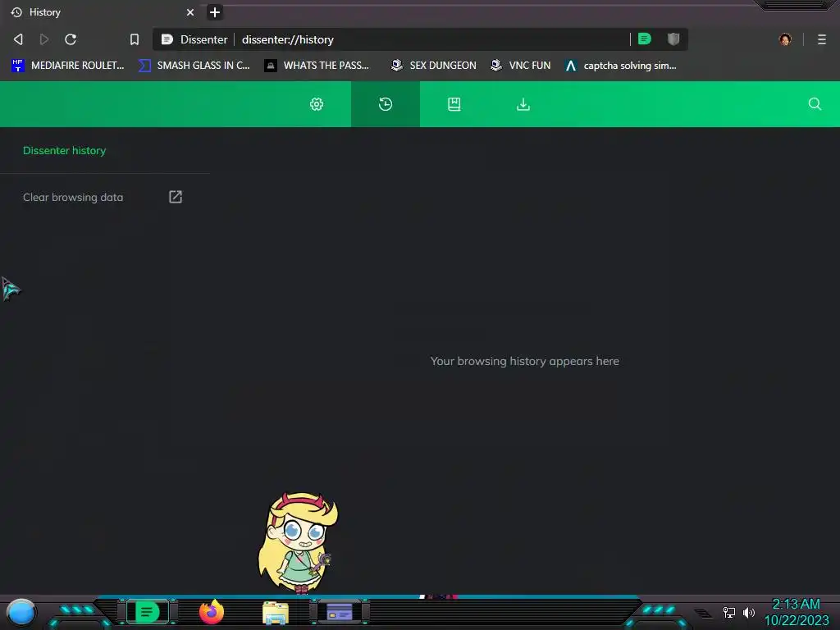This screenshot has width=840, height=630.
Task: Open SMASH GLASS IN C... bookmark
Action: pos(194,66)
